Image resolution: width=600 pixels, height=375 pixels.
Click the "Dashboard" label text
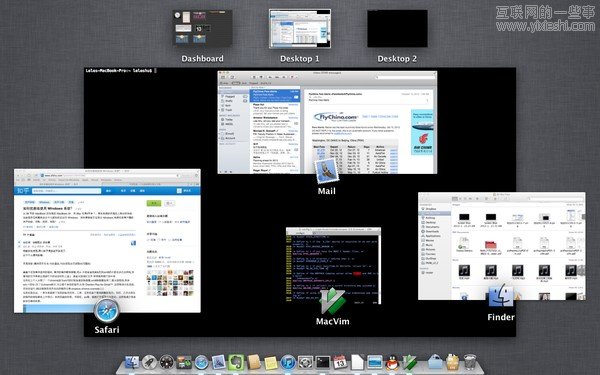pos(202,59)
